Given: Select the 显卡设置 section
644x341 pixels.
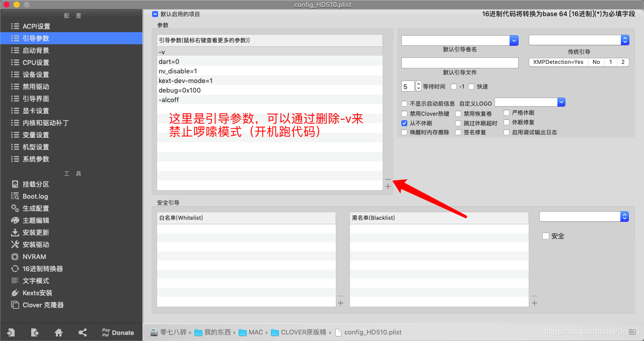Looking at the screenshot, I should [x=71, y=111].
